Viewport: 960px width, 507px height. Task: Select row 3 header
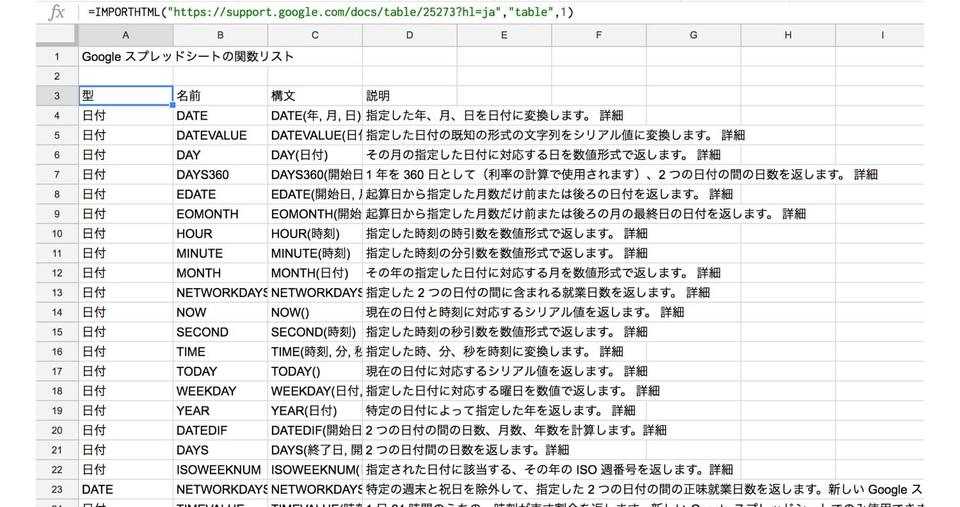point(57,96)
